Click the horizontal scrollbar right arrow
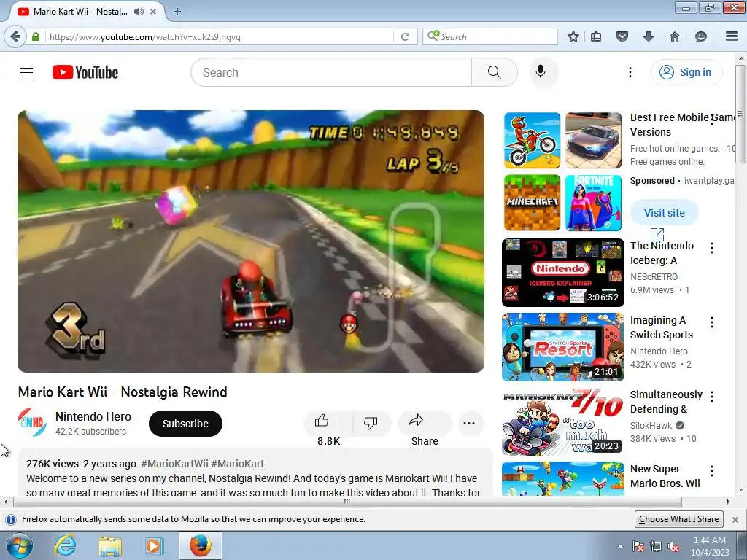This screenshot has height=560, width=747. 729,502
